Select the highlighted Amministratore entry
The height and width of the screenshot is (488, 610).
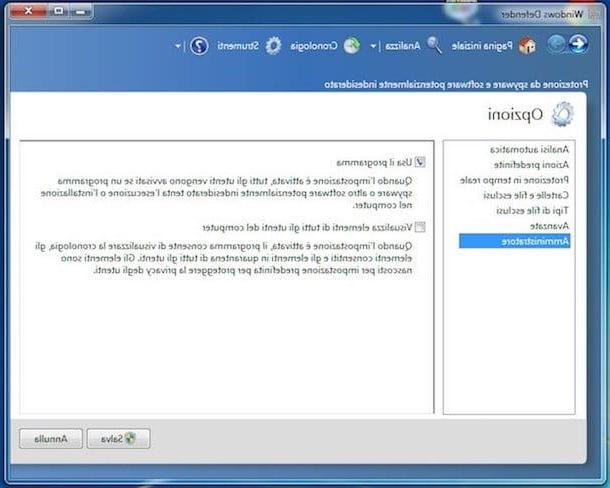(514, 241)
